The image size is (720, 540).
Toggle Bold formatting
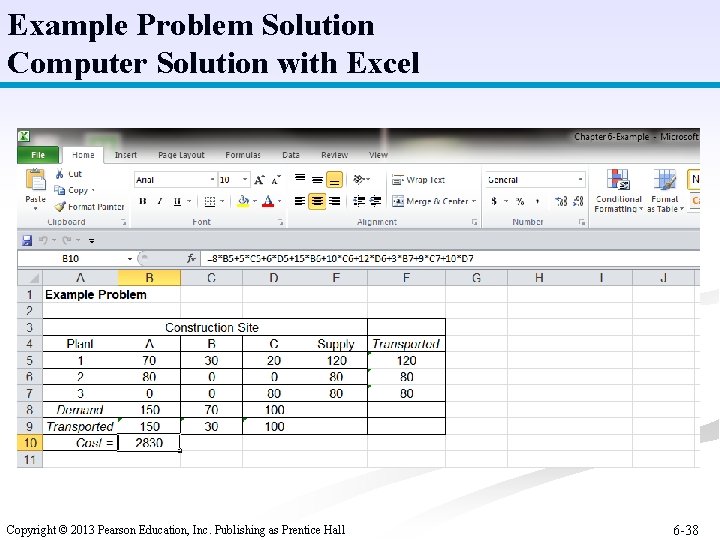click(143, 201)
